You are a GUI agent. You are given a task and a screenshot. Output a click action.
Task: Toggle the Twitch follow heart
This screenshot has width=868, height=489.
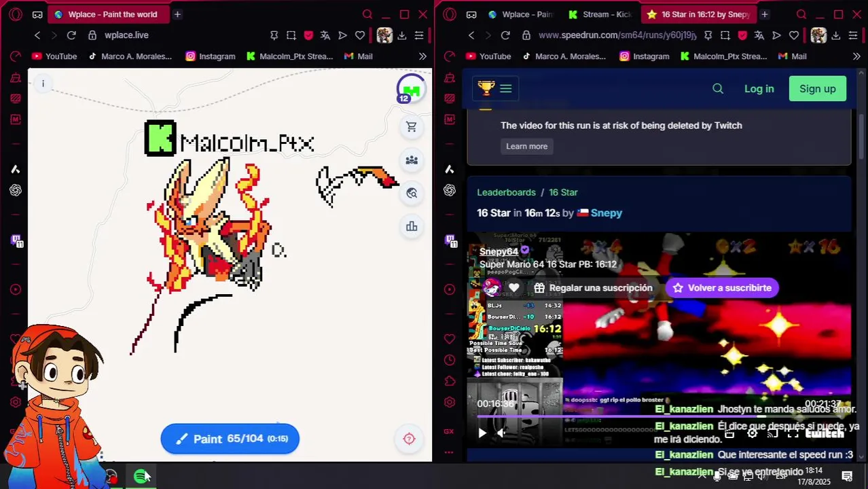514,288
